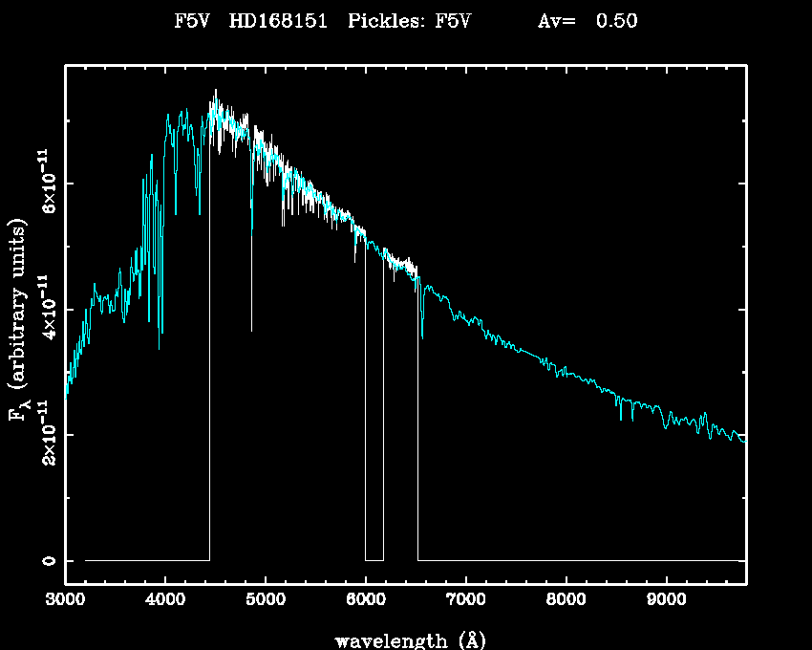Click the 3000 x-axis tick label
The image size is (812, 650).
65,602
